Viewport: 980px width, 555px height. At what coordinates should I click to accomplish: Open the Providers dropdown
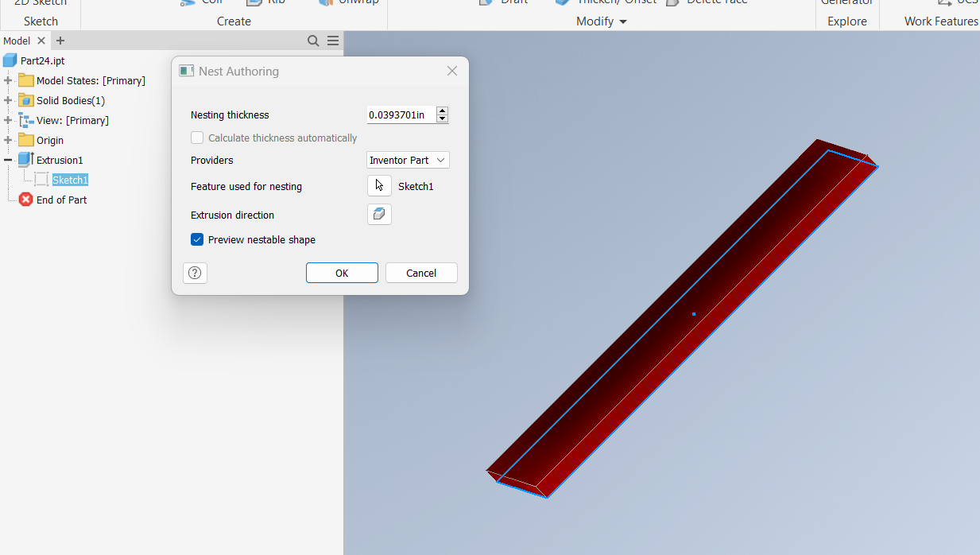tap(408, 160)
